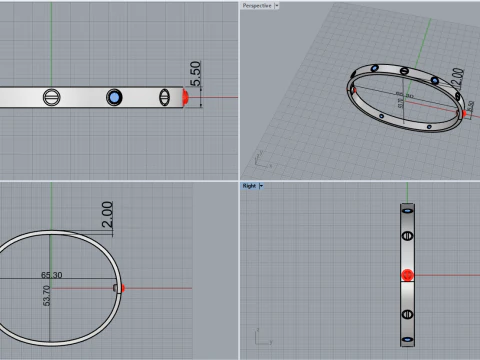Pick the red gem in top-left viewport
The height and width of the screenshot is (360, 480).
185,97
